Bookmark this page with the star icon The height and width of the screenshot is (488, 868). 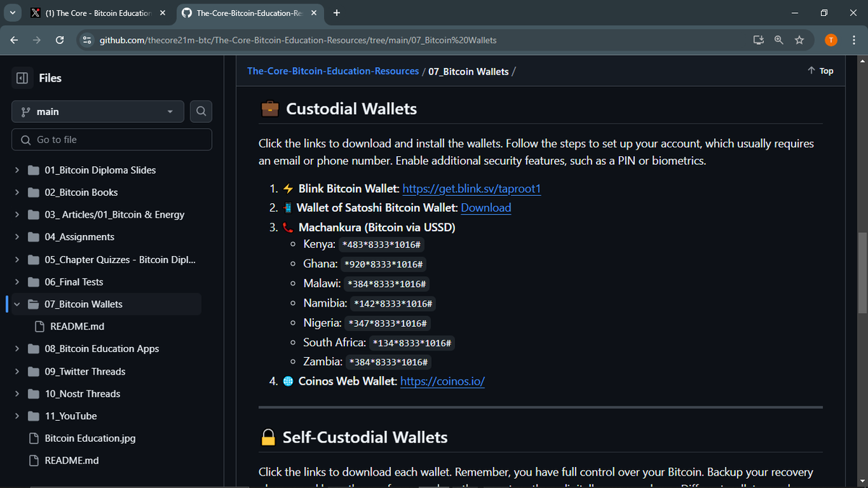(799, 40)
